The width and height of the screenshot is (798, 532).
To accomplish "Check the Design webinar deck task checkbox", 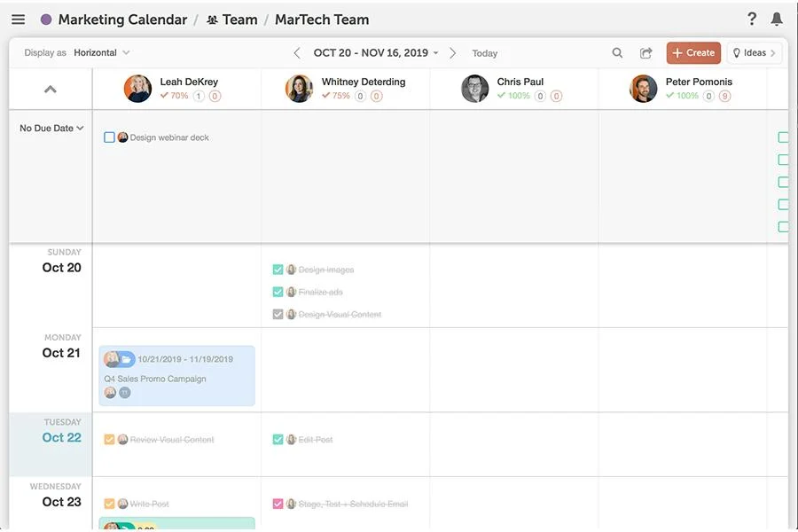I will 109,137.
